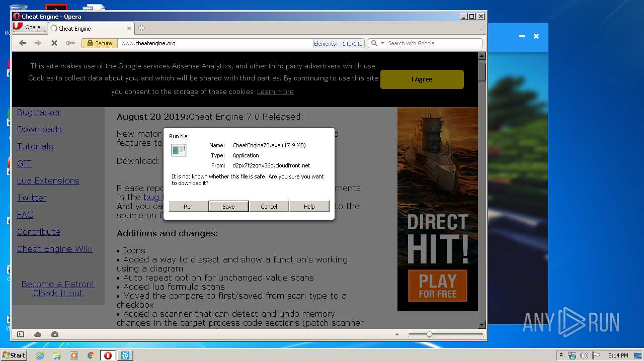Open the 8:14 PM clock
Image resolution: width=644 pixels, height=362 pixels.
coord(618,355)
